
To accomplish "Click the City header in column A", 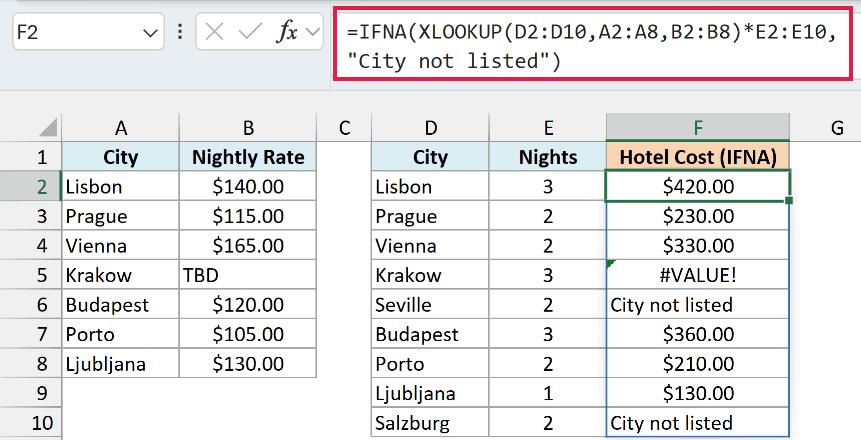I will click(x=121, y=157).
